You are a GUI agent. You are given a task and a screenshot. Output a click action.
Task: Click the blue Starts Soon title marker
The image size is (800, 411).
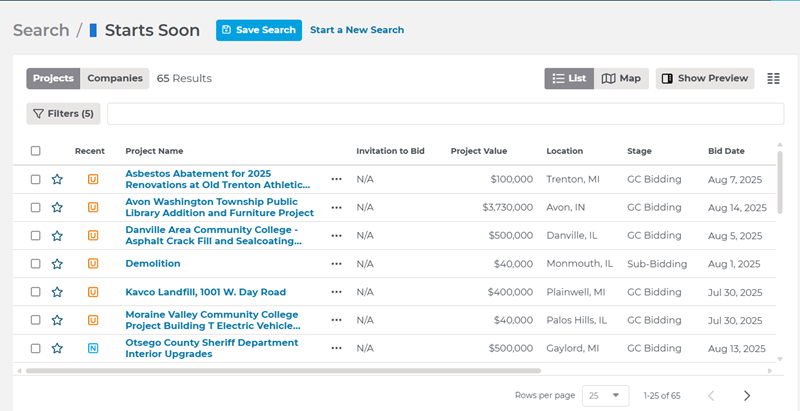pos(93,30)
